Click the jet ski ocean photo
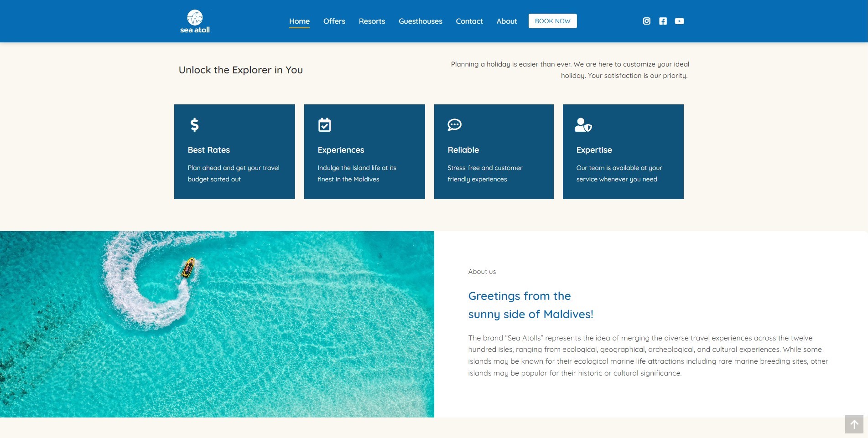Viewport: 868px width, 438px height. tap(217, 324)
